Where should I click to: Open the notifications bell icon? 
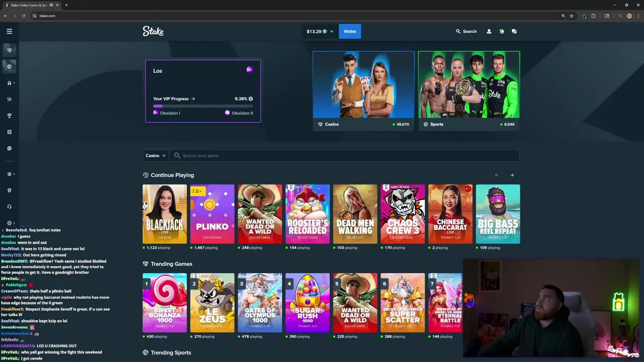(x=502, y=31)
